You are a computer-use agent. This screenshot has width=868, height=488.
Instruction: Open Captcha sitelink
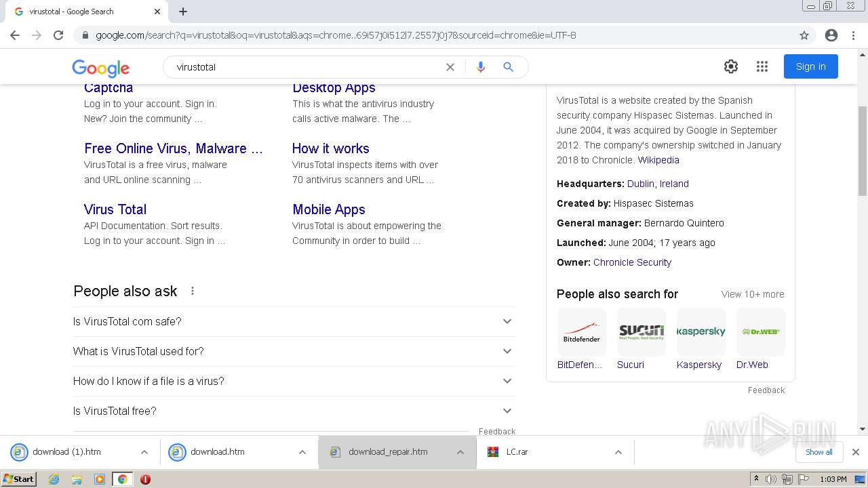(108, 87)
